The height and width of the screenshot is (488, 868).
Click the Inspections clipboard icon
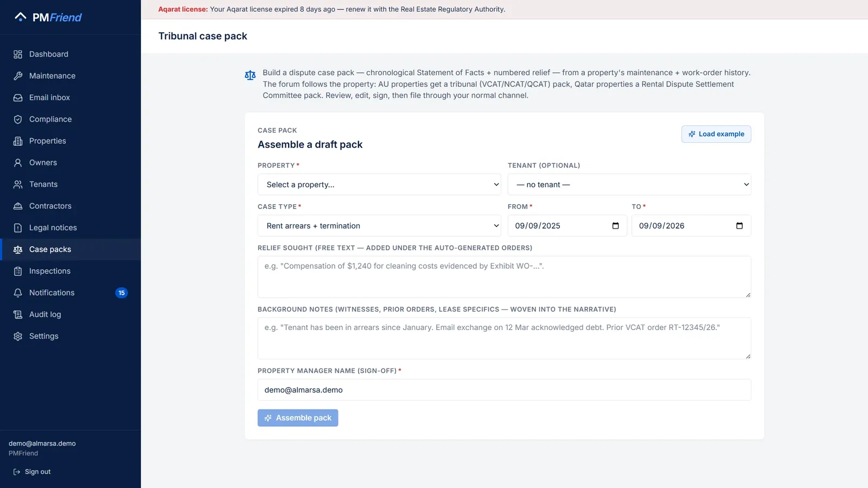(x=18, y=271)
